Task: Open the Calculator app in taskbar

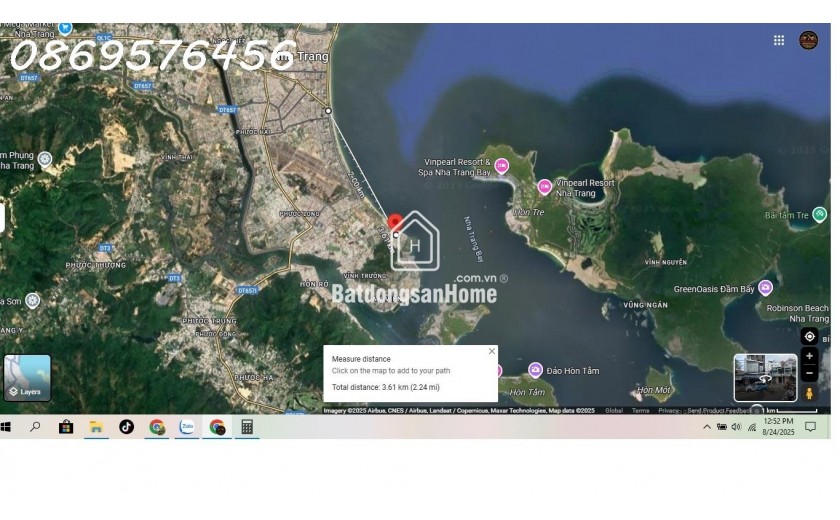Action: [x=247, y=427]
